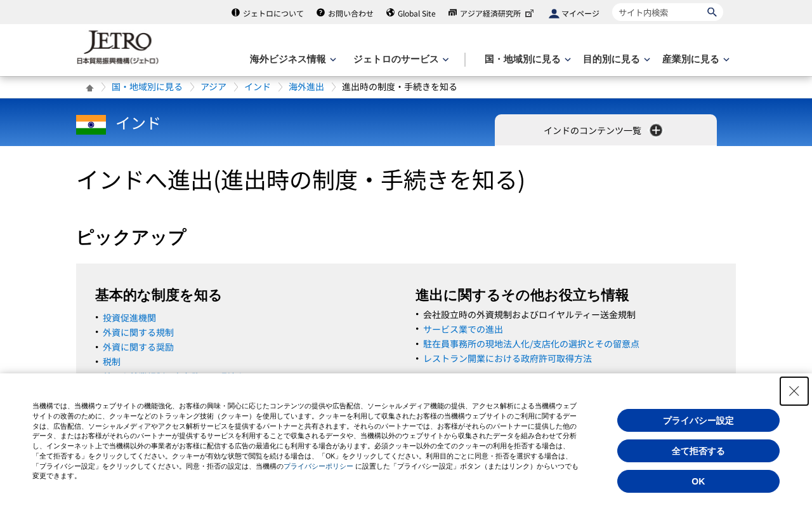Open 外資に関する規制 link
Viewport: 812px width, 508px height.
(138, 333)
